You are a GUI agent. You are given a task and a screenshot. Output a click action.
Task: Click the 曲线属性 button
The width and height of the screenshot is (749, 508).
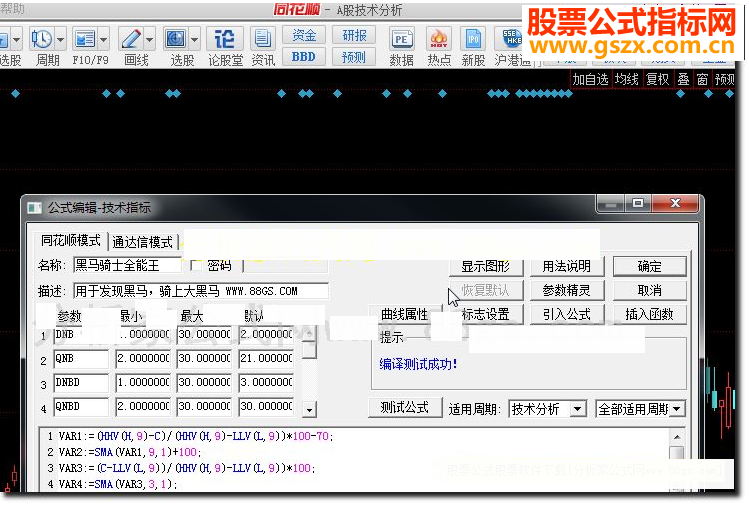pos(405,314)
